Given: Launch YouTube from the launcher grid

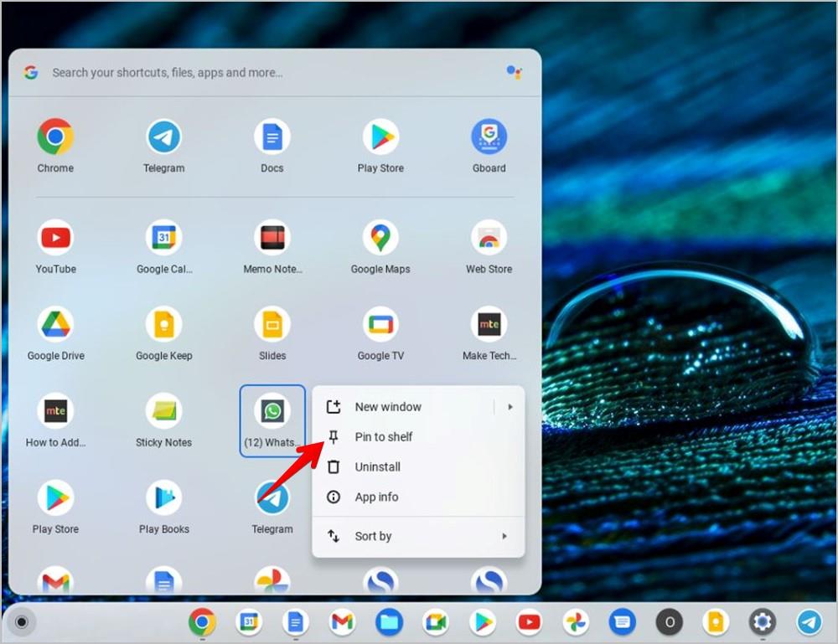Looking at the screenshot, I should pos(55,238).
